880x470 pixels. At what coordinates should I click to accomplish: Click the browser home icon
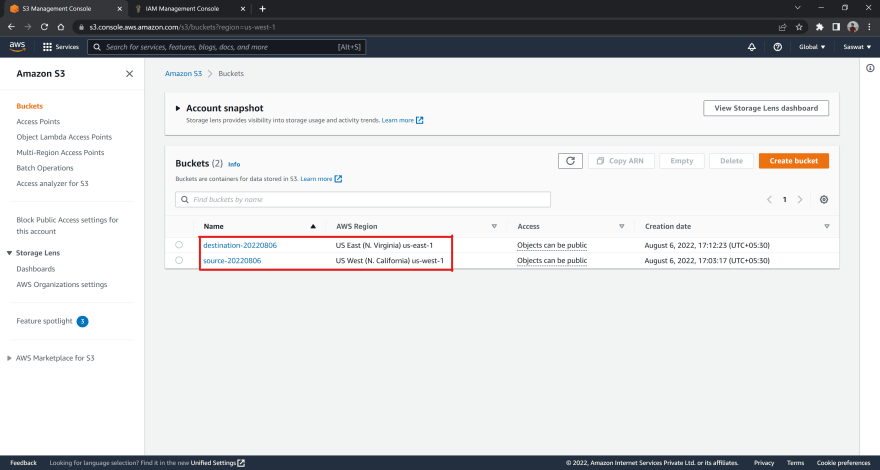pos(61,27)
